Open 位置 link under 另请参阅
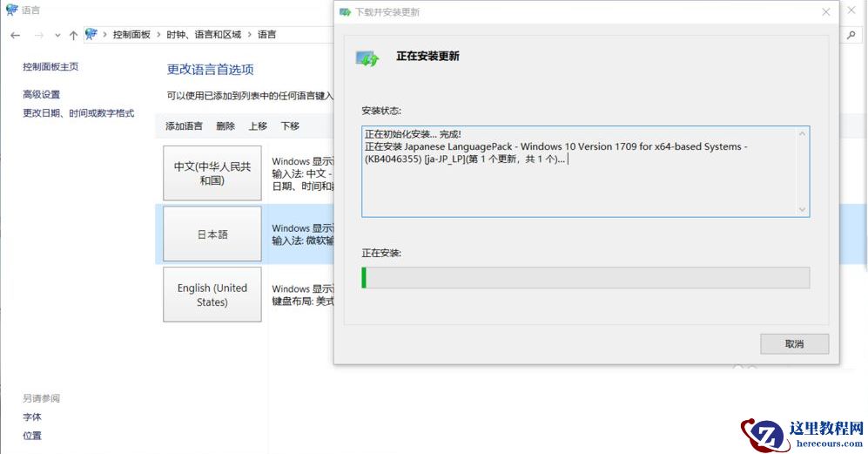Image resolution: width=868 pixels, height=454 pixels. pyautogui.click(x=32, y=436)
